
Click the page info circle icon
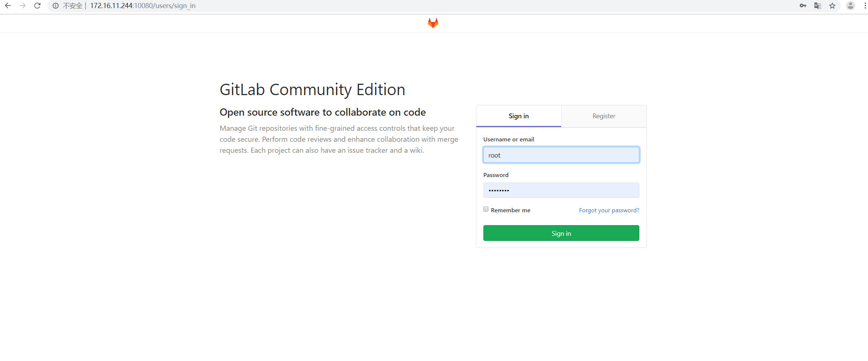[55, 6]
